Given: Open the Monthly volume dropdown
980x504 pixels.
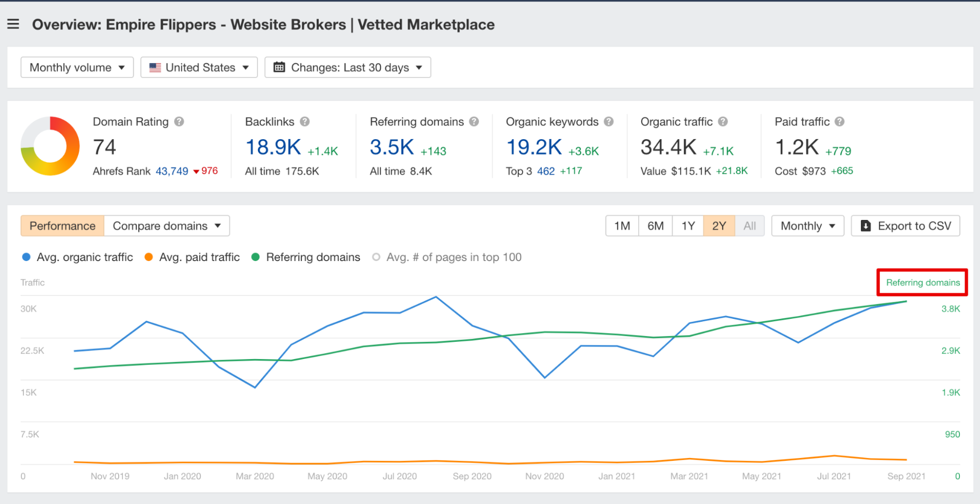Looking at the screenshot, I should click(x=76, y=67).
